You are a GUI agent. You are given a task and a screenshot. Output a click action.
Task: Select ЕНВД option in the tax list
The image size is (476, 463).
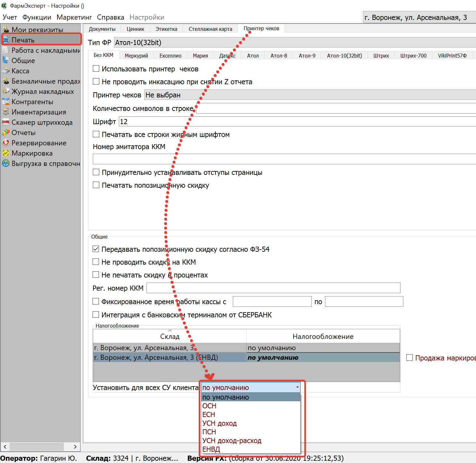[211, 449]
